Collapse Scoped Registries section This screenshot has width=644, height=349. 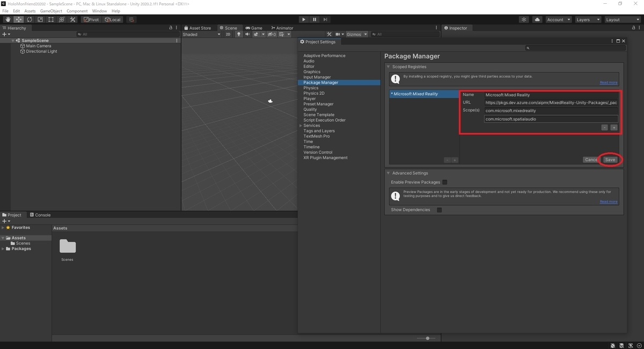[x=389, y=67]
